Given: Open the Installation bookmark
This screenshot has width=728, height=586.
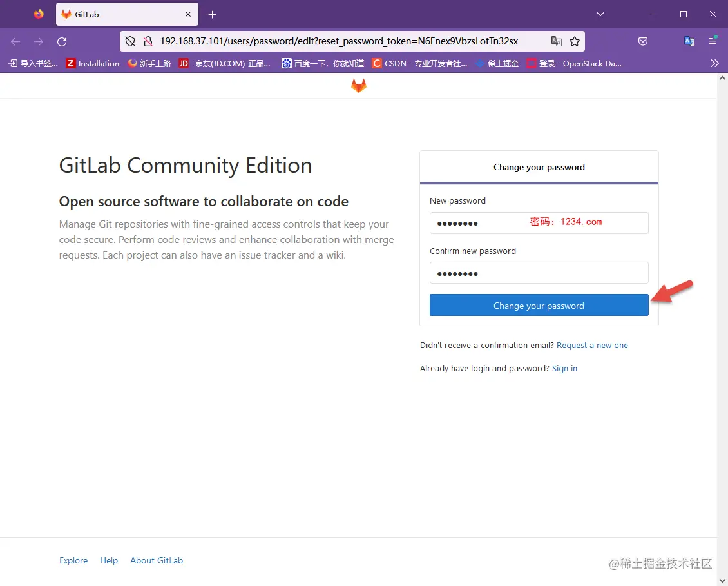Looking at the screenshot, I should 92,64.
